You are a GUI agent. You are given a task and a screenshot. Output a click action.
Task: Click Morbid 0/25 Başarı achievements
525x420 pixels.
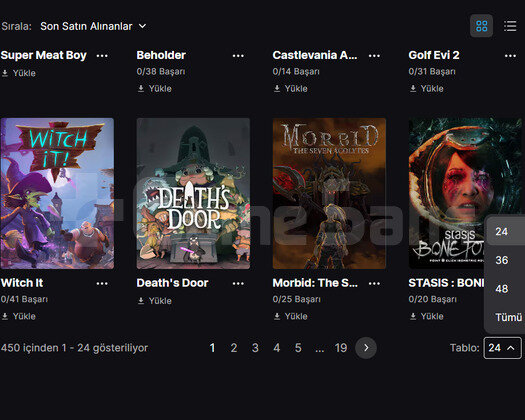click(296, 299)
